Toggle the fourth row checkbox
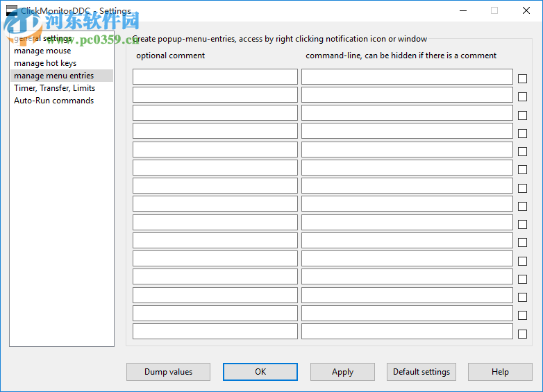Image resolution: width=543 pixels, height=392 pixels. coord(523,133)
